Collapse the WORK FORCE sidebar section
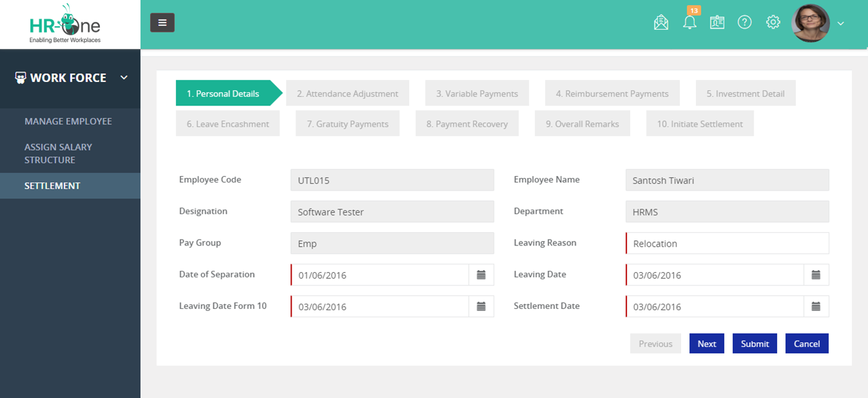The height and width of the screenshot is (398, 868). [124, 78]
